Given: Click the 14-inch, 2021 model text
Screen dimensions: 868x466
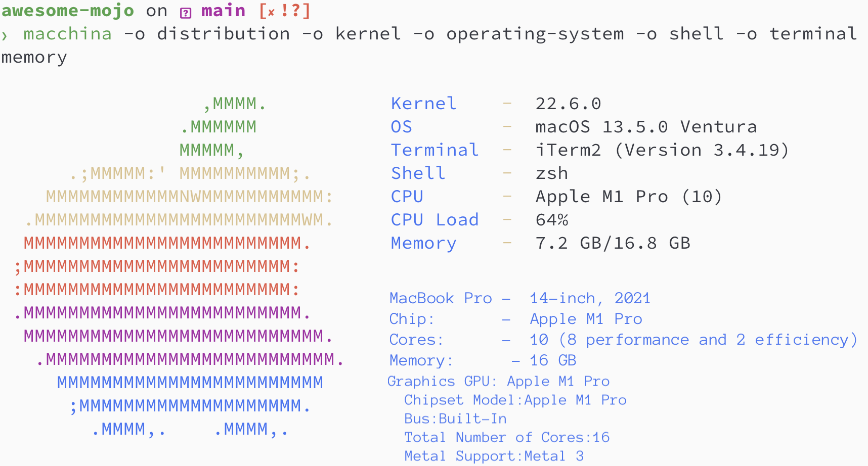Looking at the screenshot, I should click(590, 298).
